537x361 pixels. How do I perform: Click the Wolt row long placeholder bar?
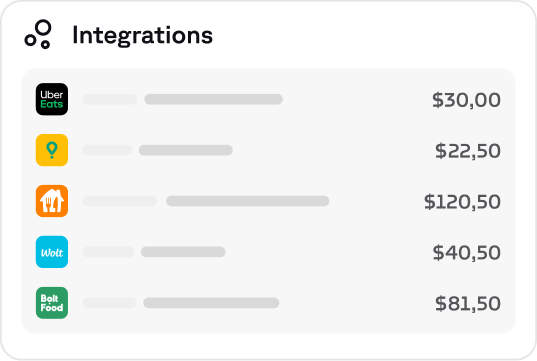[x=183, y=252]
